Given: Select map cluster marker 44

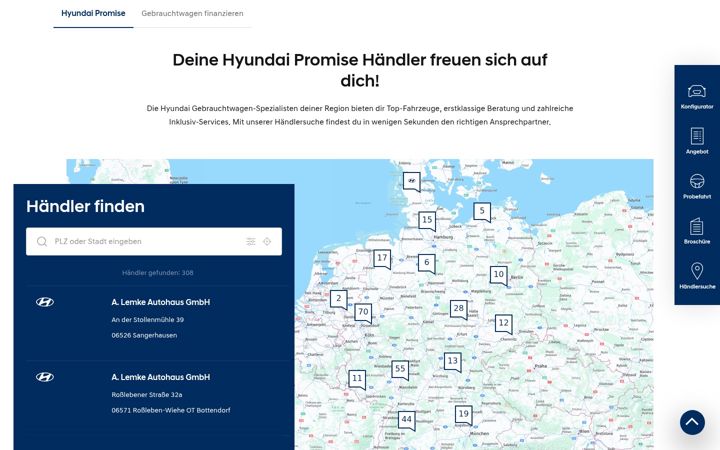Looking at the screenshot, I should coord(406,420).
